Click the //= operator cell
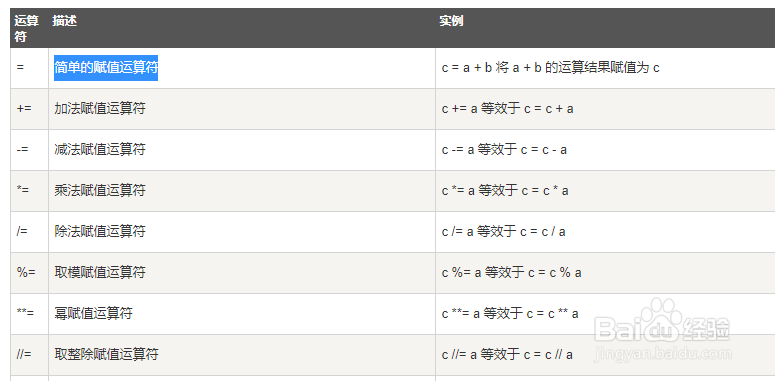This screenshot has width=775, height=381. (24, 355)
